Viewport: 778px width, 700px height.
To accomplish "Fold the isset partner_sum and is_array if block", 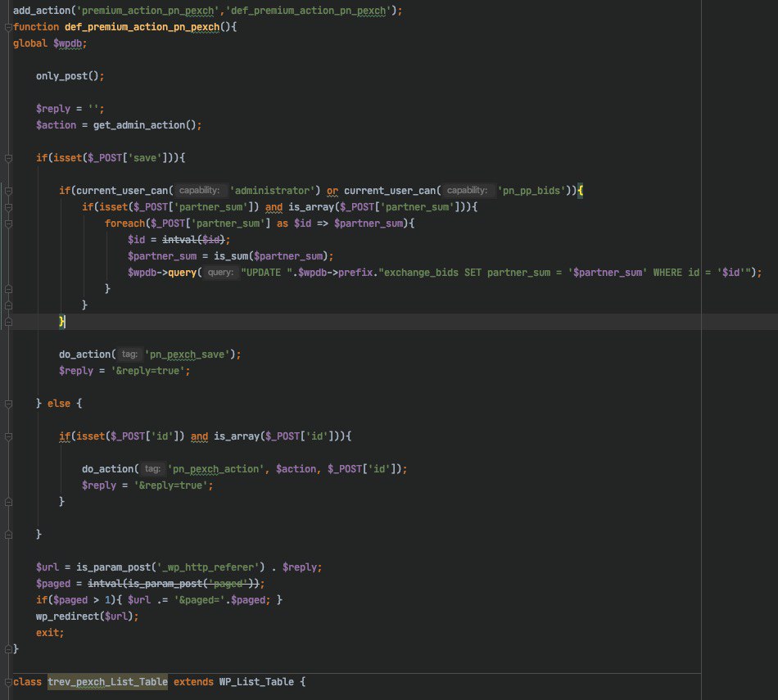I will click(8, 207).
